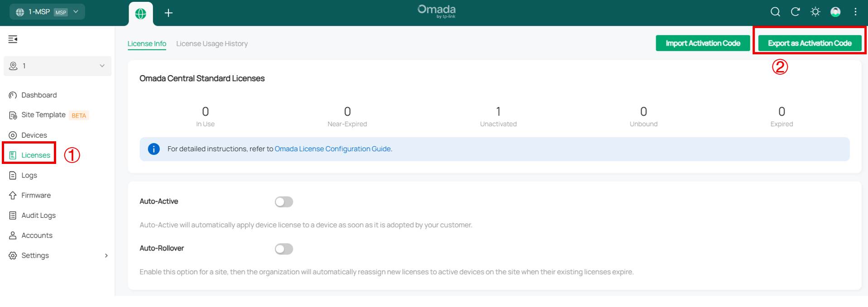The height and width of the screenshot is (307, 868).
Task: Click the Expired license count
Action: click(x=782, y=111)
